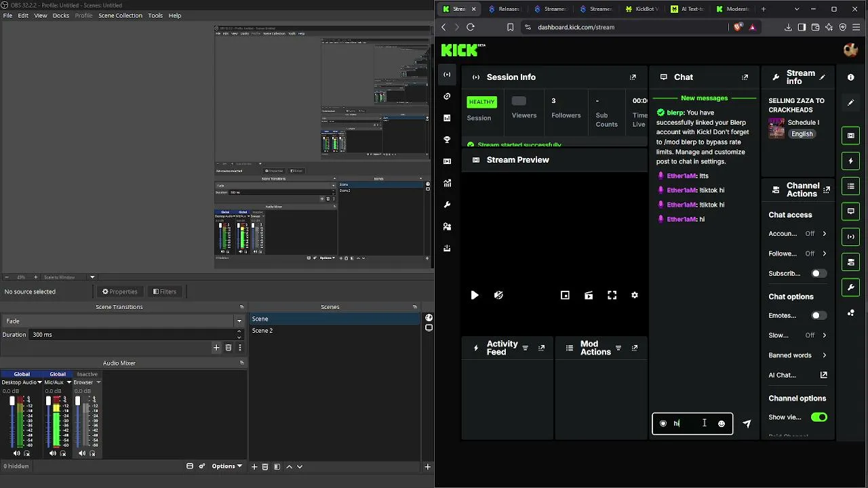Click the English language tag
Viewport: 868px width, 488px height.
tap(802, 134)
